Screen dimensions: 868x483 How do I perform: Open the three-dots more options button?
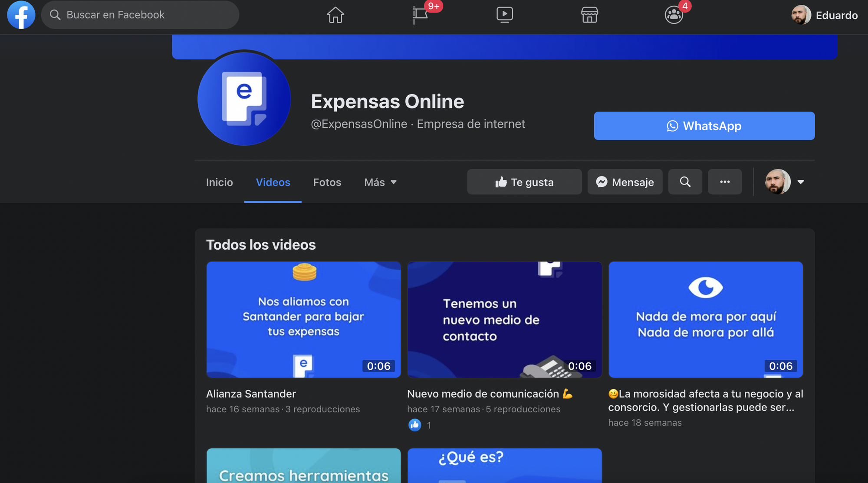point(724,182)
